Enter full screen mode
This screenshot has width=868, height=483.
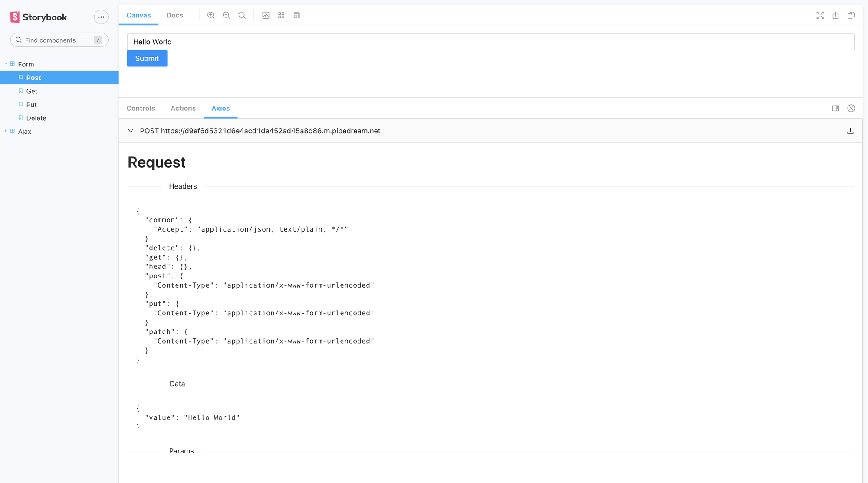(x=820, y=15)
